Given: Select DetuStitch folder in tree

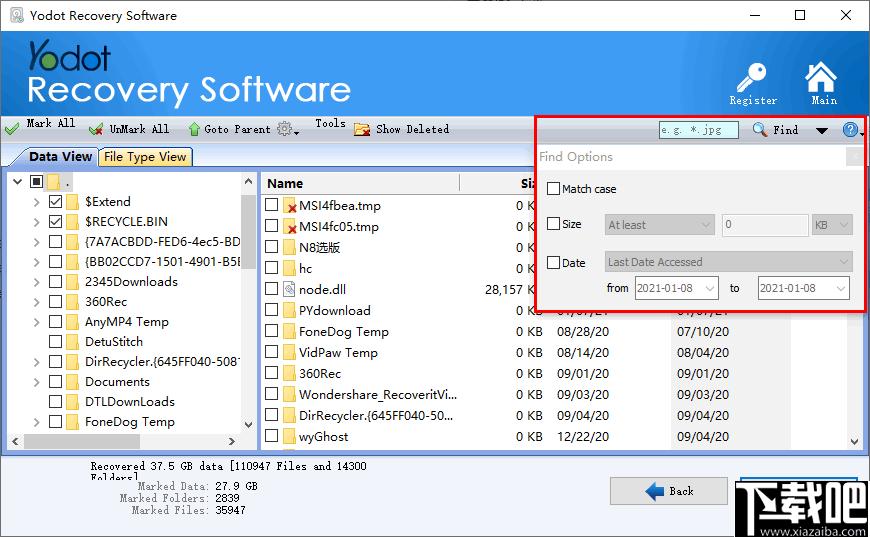Looking at the screenshot, I should (114, 341).
